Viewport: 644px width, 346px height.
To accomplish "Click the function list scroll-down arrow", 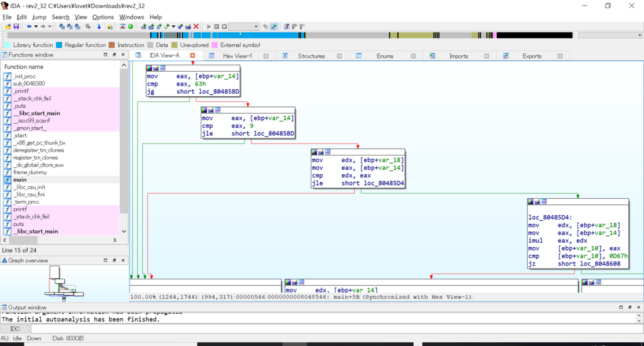I will (x=124, y=232).
